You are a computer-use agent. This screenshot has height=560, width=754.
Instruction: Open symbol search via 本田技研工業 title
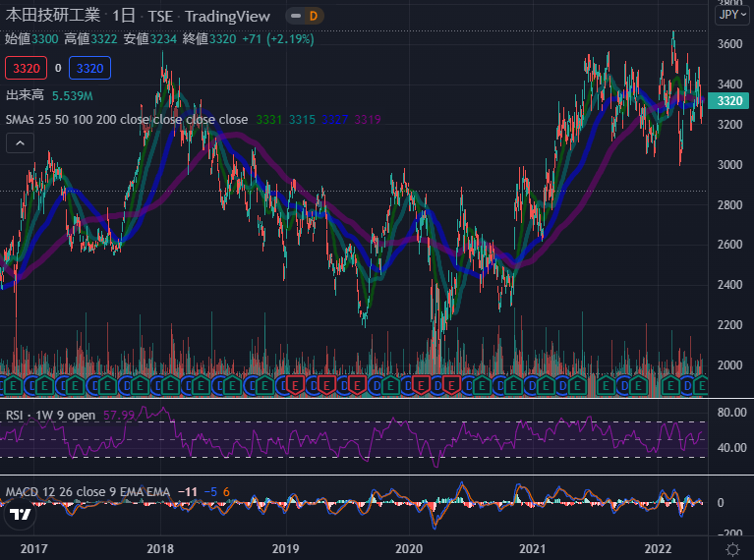53,16
